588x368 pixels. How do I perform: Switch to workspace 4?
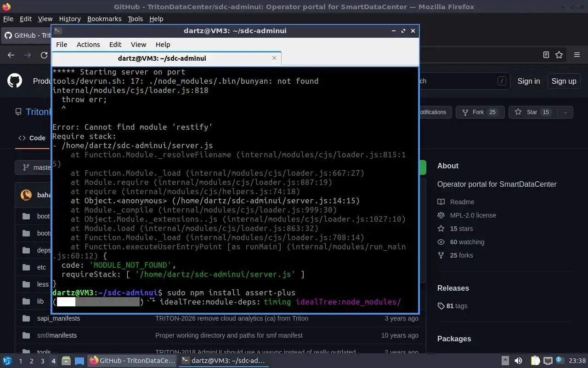coord(53,361)
